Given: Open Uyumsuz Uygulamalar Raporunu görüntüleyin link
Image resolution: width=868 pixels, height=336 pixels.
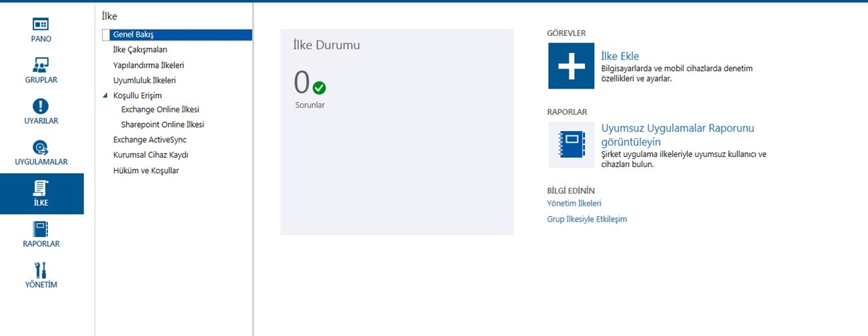Looking at the screenshot, I should [x=678, y=135].
